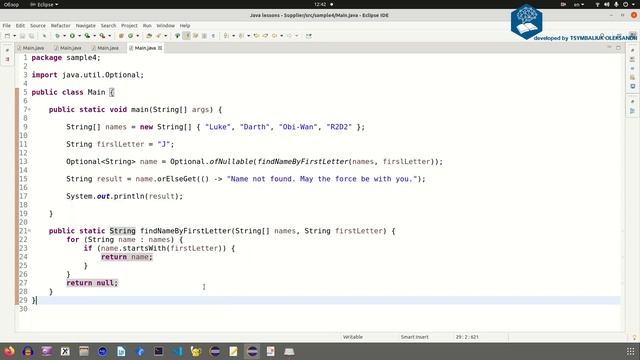640x360 pixels.
Task: Click the Open Type toolbar icon
Action: pyautogui.click(x=149, y=36)
